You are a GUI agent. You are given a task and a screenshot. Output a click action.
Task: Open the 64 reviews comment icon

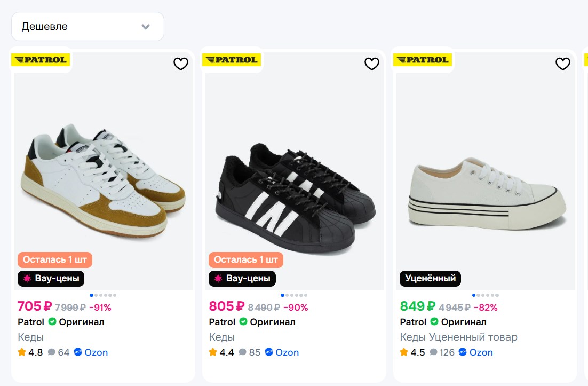(52, 352)
